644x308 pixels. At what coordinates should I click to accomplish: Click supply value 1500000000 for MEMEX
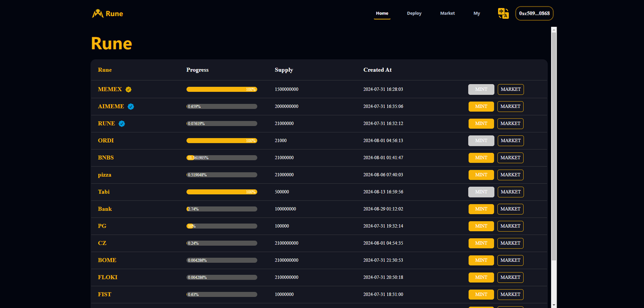(x=287, y=90)
